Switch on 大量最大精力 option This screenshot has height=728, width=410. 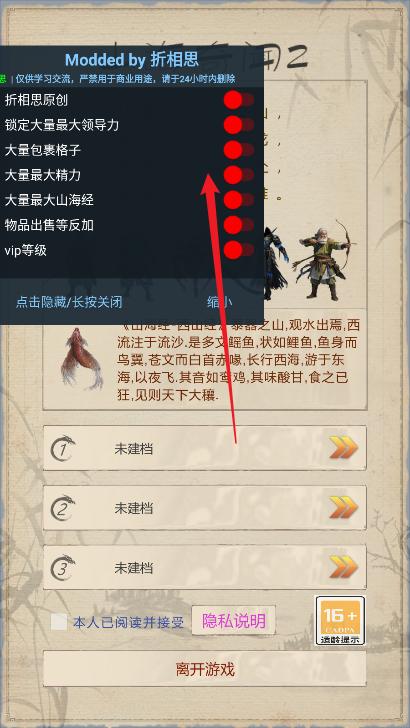coord(239,175)
